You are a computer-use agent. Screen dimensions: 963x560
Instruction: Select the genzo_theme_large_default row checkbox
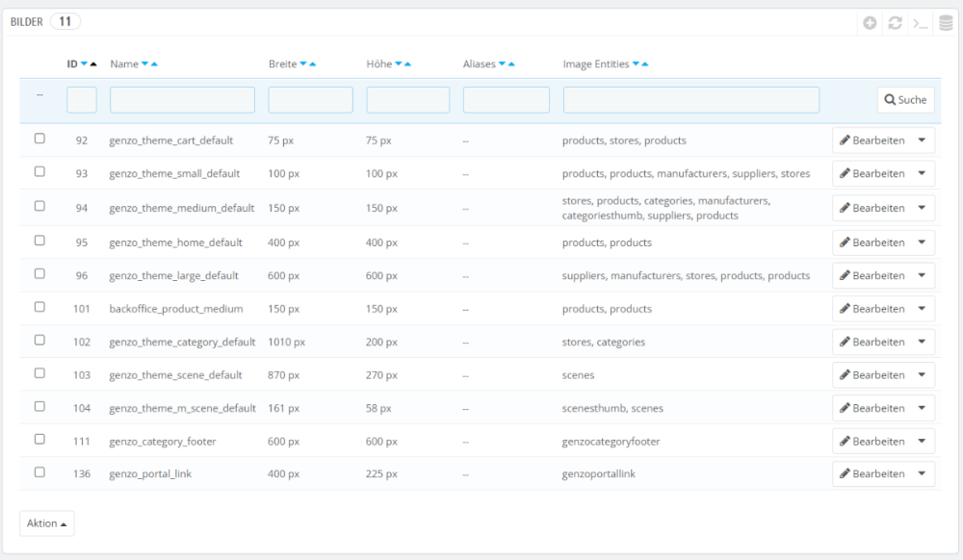(x=39, y=274)
